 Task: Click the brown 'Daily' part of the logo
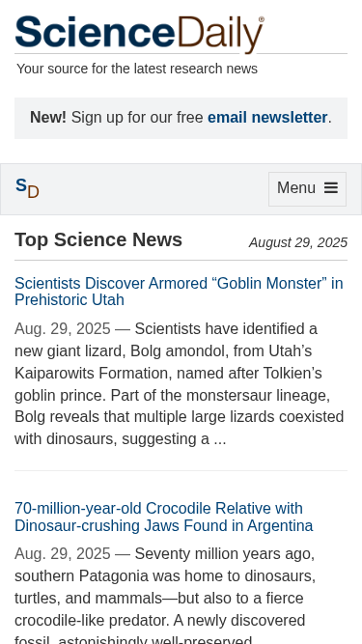point(221,35)
